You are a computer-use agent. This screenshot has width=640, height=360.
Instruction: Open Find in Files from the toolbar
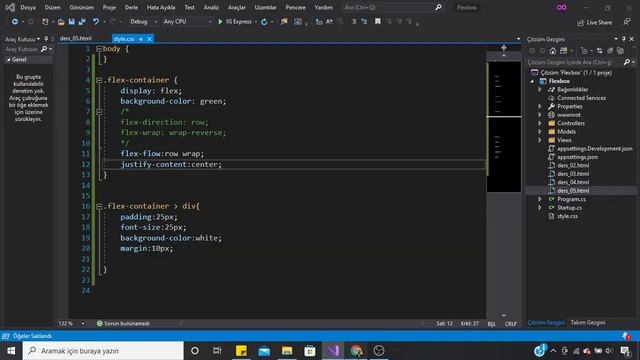point(284,22)
